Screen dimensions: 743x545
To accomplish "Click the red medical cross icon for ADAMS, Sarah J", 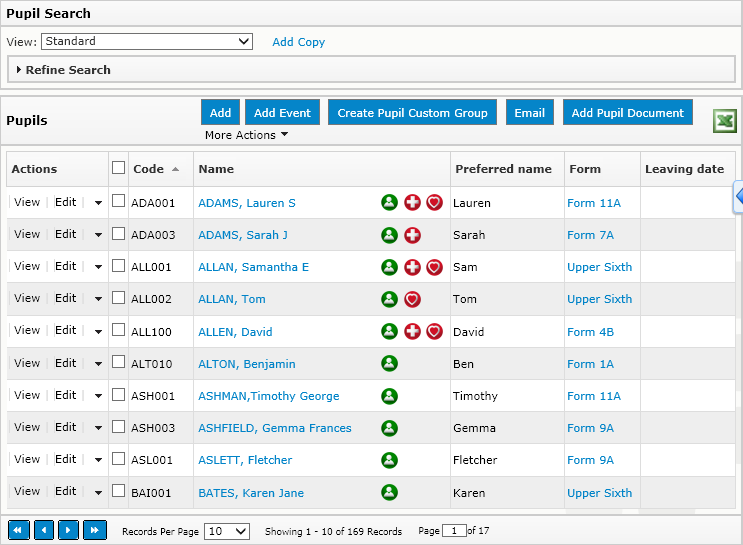I will click(412, 235).
